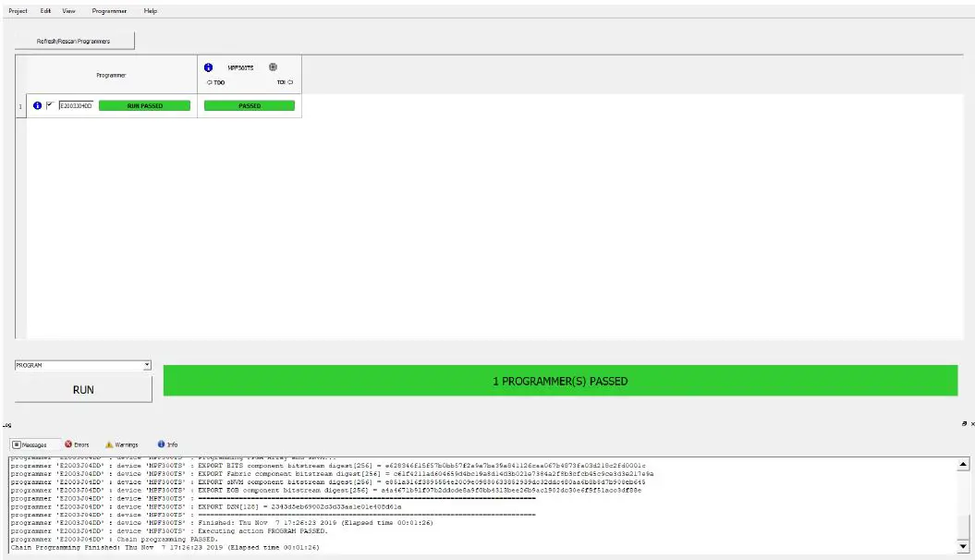Click the RUN button

pos(83,390)
